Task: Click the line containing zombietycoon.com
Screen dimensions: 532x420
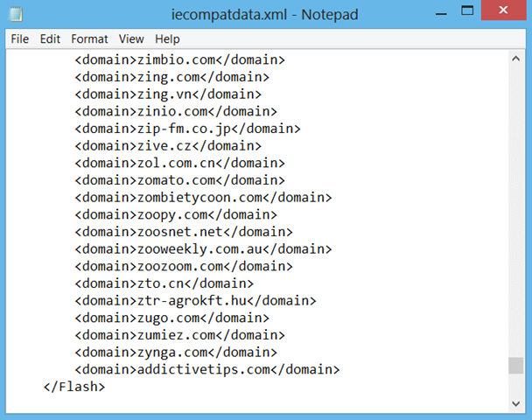Action: click(x=203, y=198)
